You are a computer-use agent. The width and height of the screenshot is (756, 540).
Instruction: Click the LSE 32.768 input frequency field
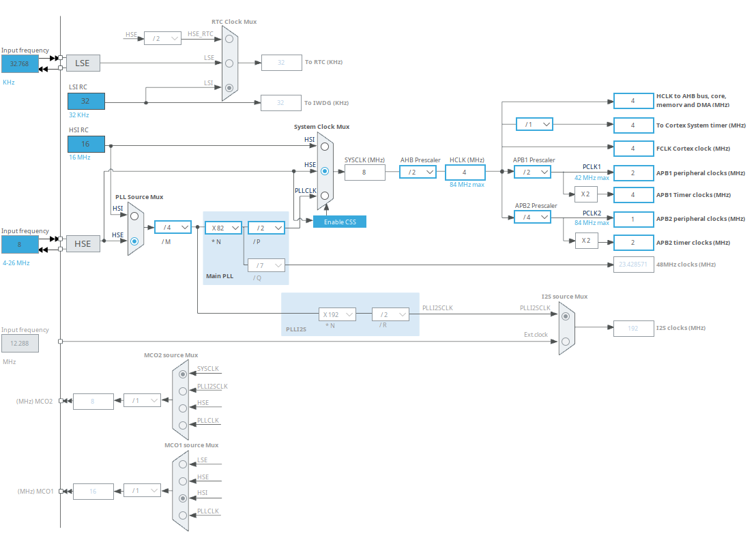[x=20, y=63]
